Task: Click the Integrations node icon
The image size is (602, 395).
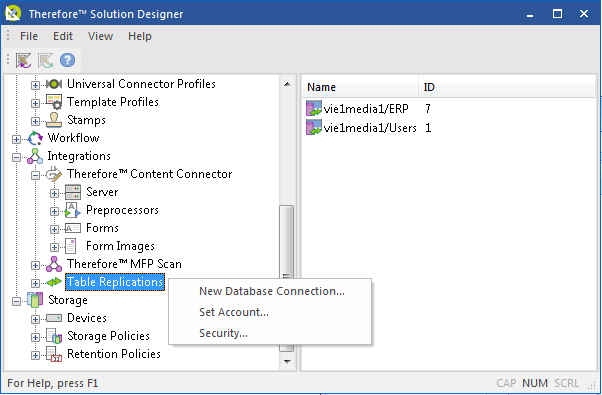Action: [x=35, y=156]
